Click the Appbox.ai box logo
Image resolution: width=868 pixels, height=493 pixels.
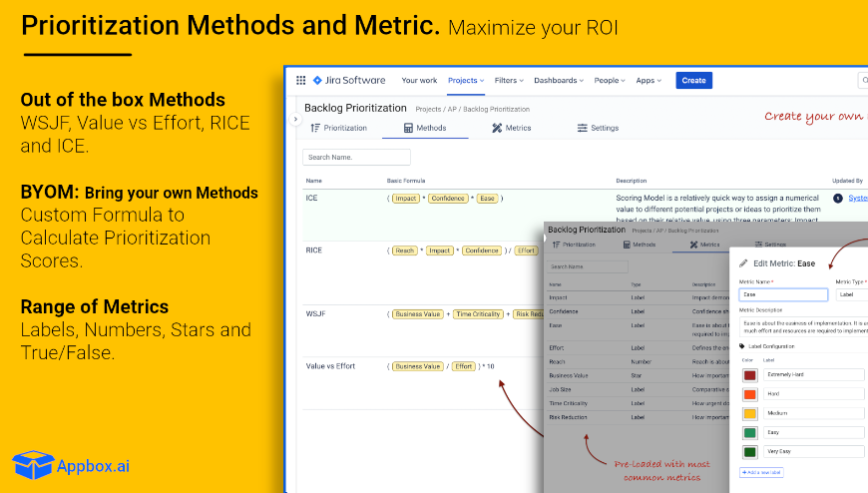(x=33, y=464)
